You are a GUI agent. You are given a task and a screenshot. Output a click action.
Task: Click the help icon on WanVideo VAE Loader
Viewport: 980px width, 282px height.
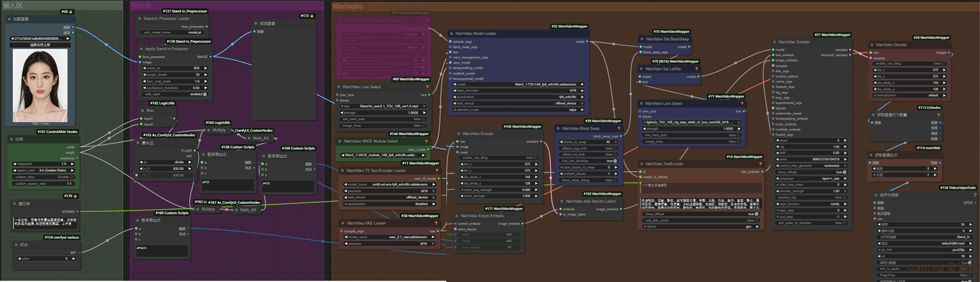(x=436, y=223)
